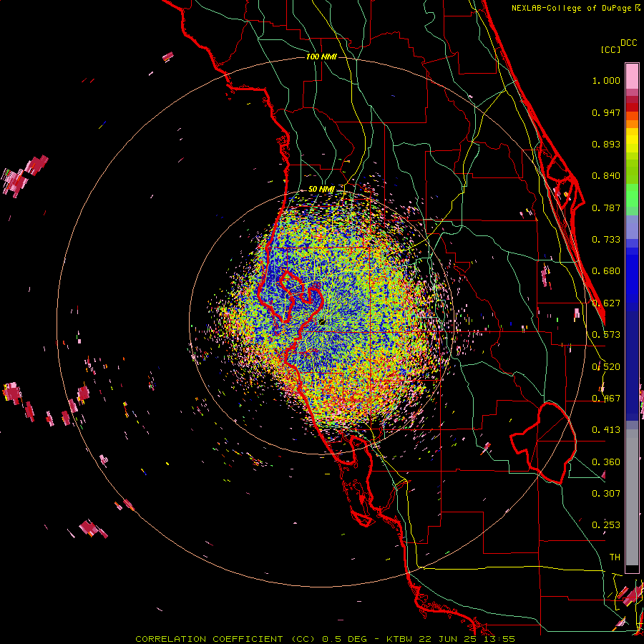Click the 0.573 scale value

pos(606,335)
